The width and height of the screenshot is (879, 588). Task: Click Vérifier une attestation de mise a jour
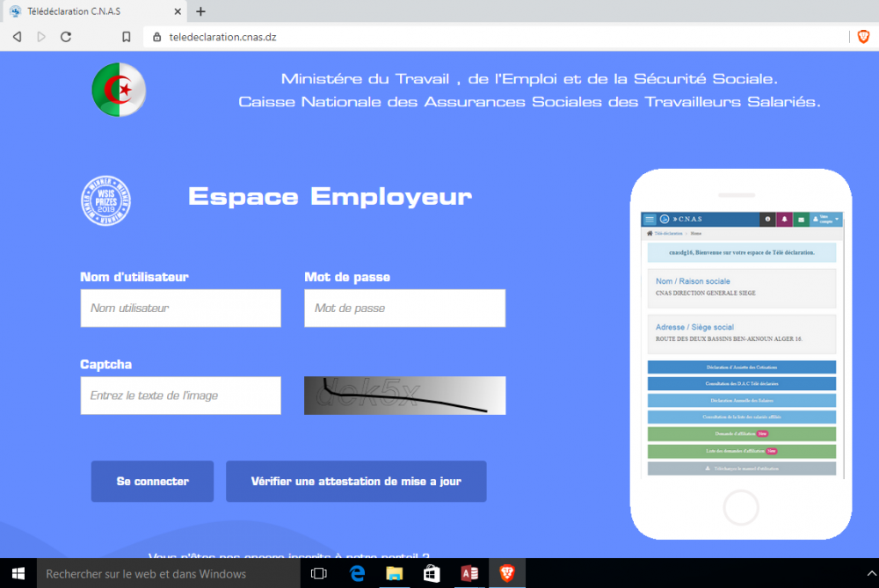tap(356, 482)
